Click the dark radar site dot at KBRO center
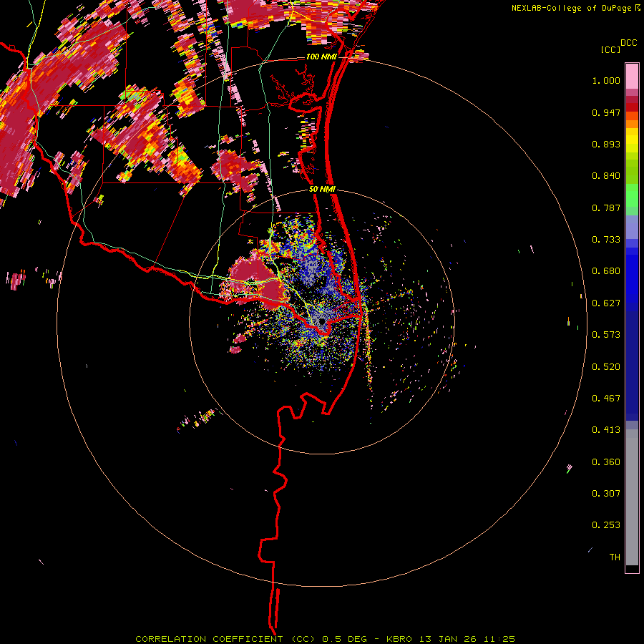 (322, 321)
